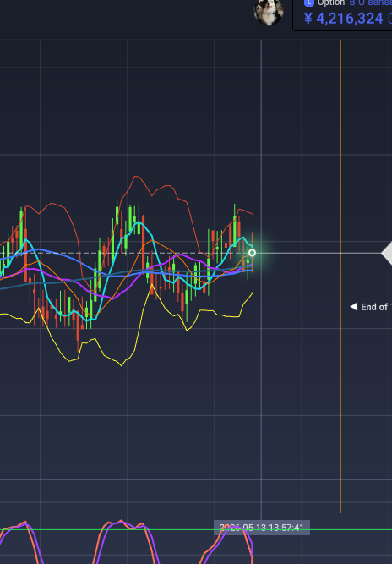Click the blue L account badge icon
The height and width of the screenshot is (564, 392).
(x=308, y=3)
